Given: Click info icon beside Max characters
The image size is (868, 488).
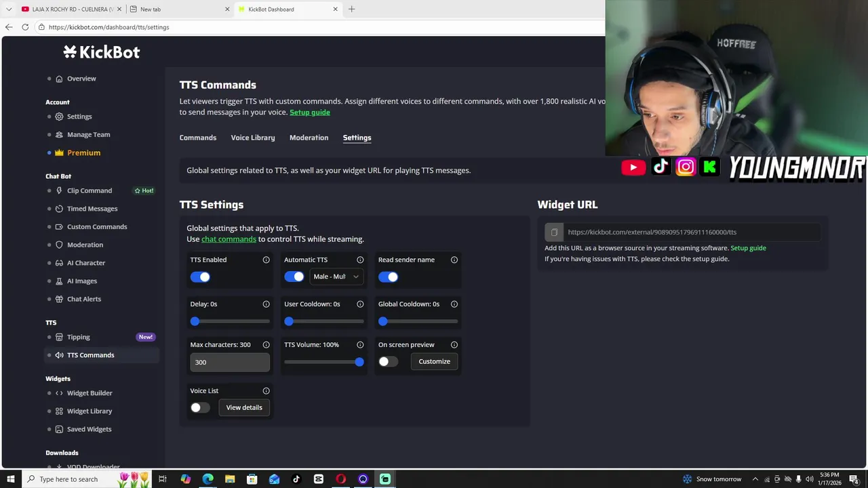Looking at the screenshot, I should [266, 345].
